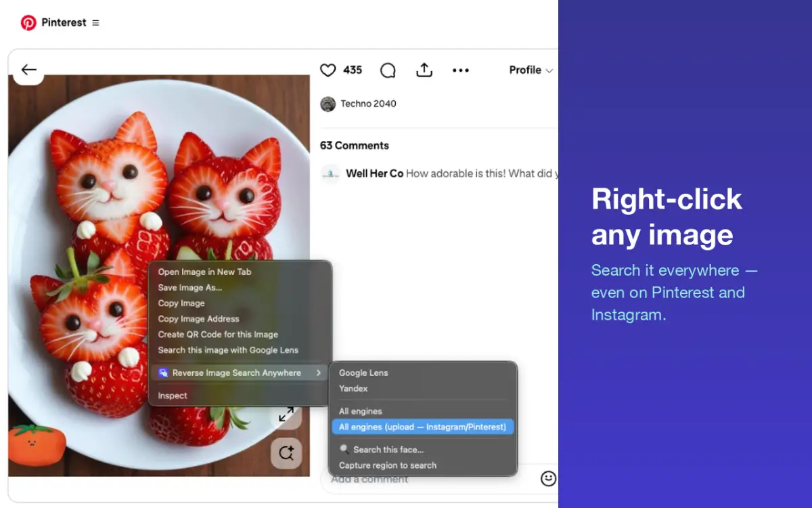Click the 435 likes count
Image resolution: width=812 pixels, height=508 pixels.
coord(353,70)
